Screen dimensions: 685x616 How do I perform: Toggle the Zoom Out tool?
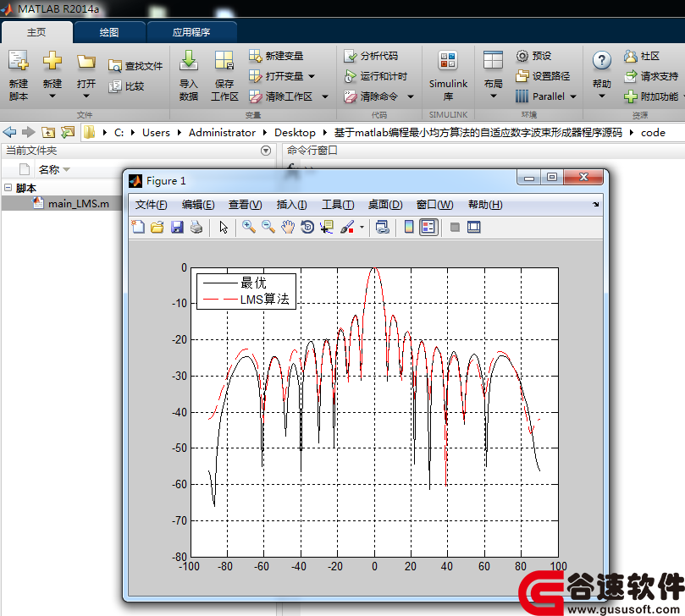pyautogui.click(x=268, y=227)
